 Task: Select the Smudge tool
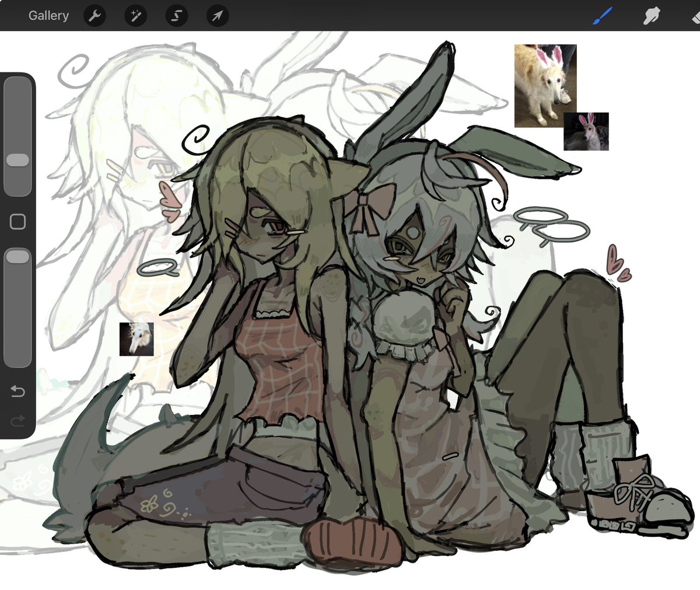tap(650, 16)
